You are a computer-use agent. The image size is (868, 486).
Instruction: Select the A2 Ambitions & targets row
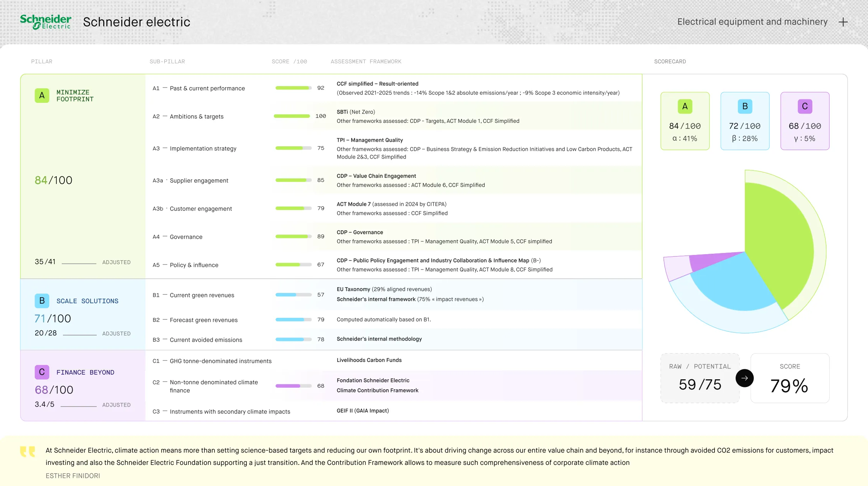coord(394,116)
